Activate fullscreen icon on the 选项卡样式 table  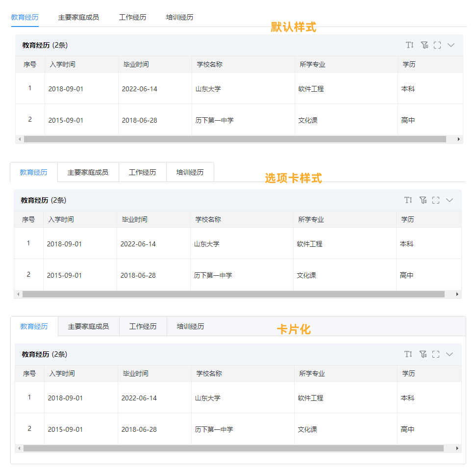[436, 200]
